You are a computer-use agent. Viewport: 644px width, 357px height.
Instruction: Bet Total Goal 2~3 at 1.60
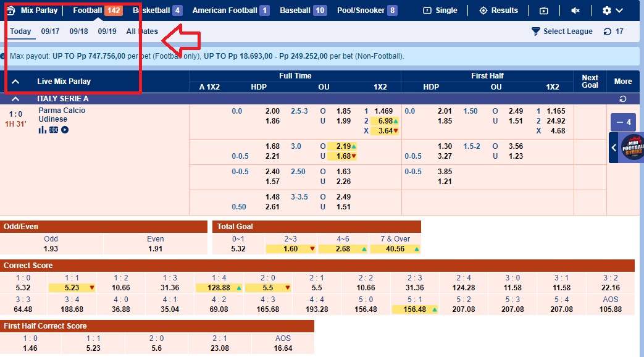[290, 249]
